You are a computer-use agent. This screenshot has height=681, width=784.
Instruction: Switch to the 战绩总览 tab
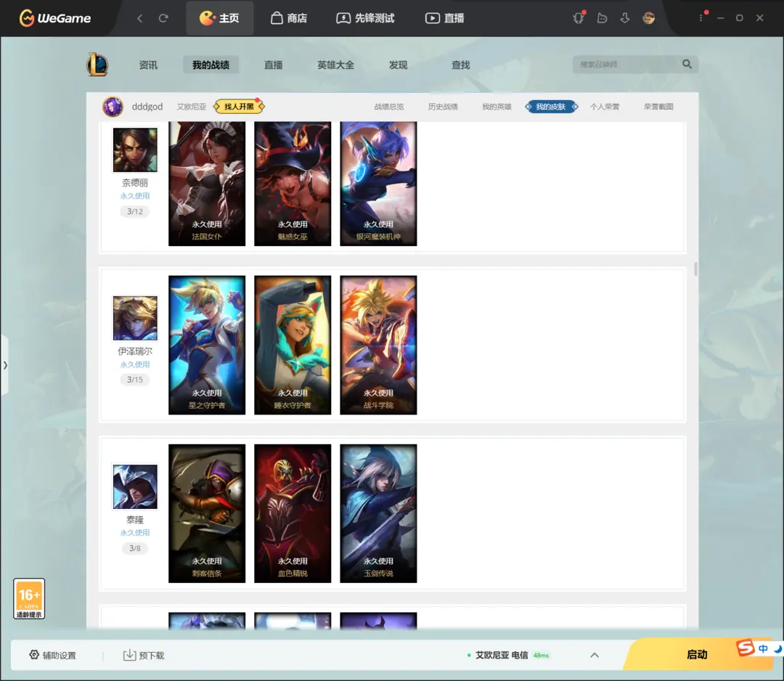(389, 107)
